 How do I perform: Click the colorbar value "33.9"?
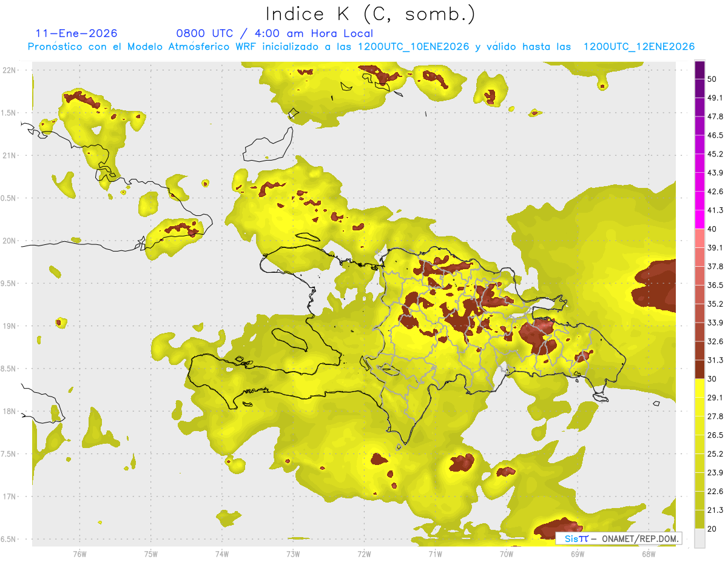click(x=716, y=323)
